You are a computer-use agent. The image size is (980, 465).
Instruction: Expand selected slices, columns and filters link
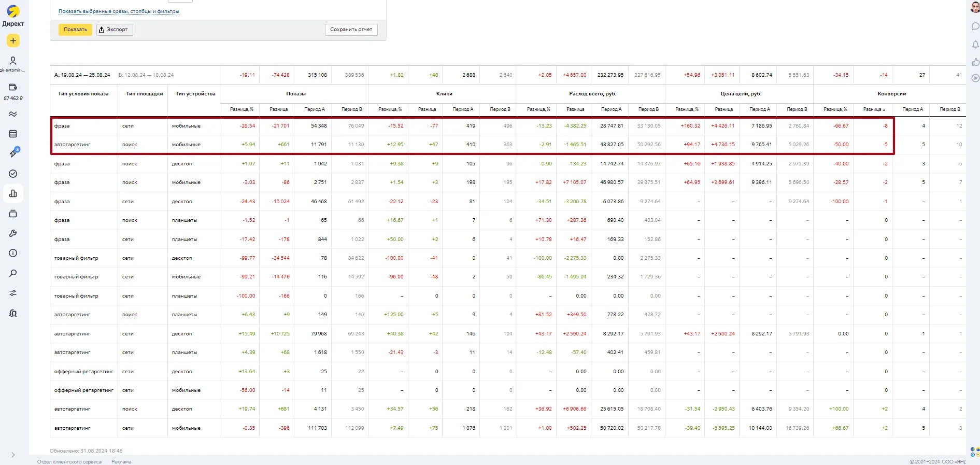coord(119,11)
